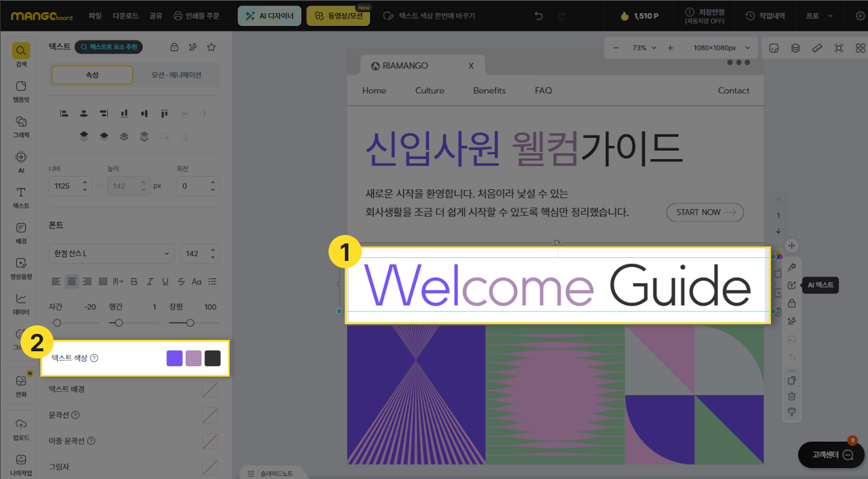Open the 업로드 upload panel
This screenshot has width=868, height=479.
point(21,429)
